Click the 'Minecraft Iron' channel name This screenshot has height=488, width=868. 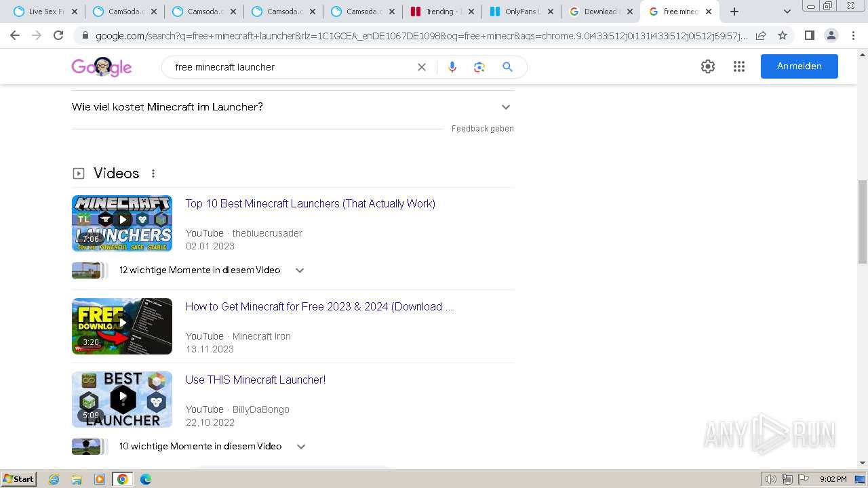261,336
